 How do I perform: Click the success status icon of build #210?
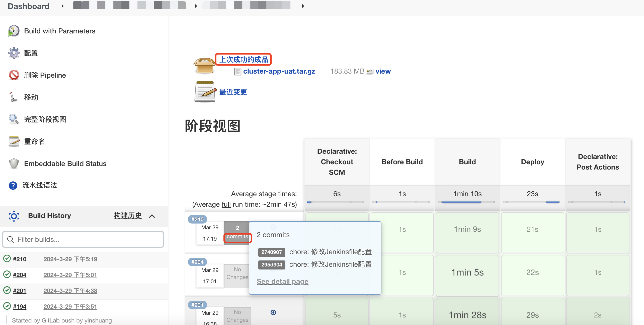[7, 258]
